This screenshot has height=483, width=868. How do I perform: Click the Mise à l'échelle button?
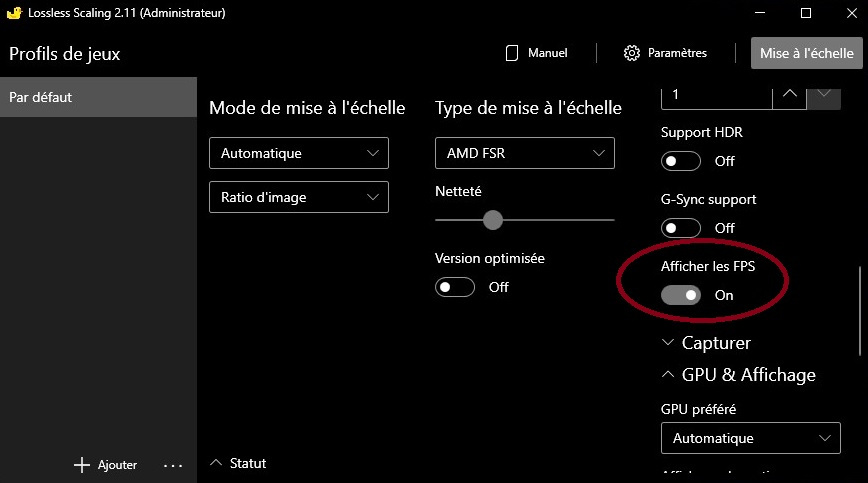[x=806, y=54]
